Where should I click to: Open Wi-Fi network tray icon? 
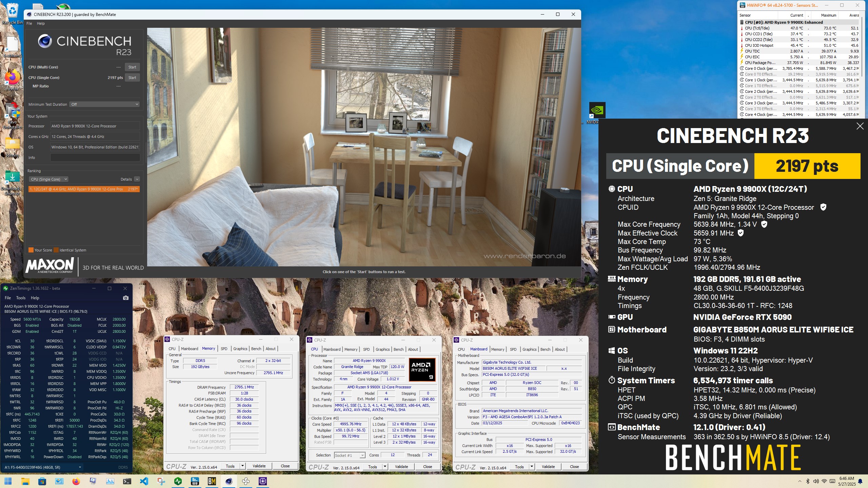pyautogui.click(x=824, y=481)
